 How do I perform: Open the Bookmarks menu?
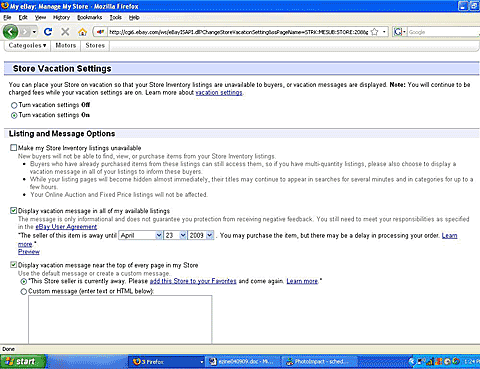[x=90, y=17]
